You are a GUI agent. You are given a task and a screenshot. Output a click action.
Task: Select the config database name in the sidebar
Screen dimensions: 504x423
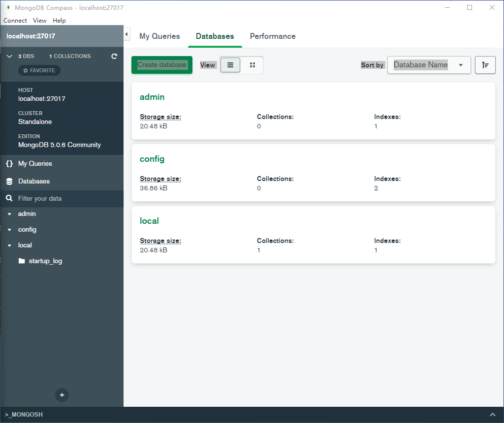point(27,230)
